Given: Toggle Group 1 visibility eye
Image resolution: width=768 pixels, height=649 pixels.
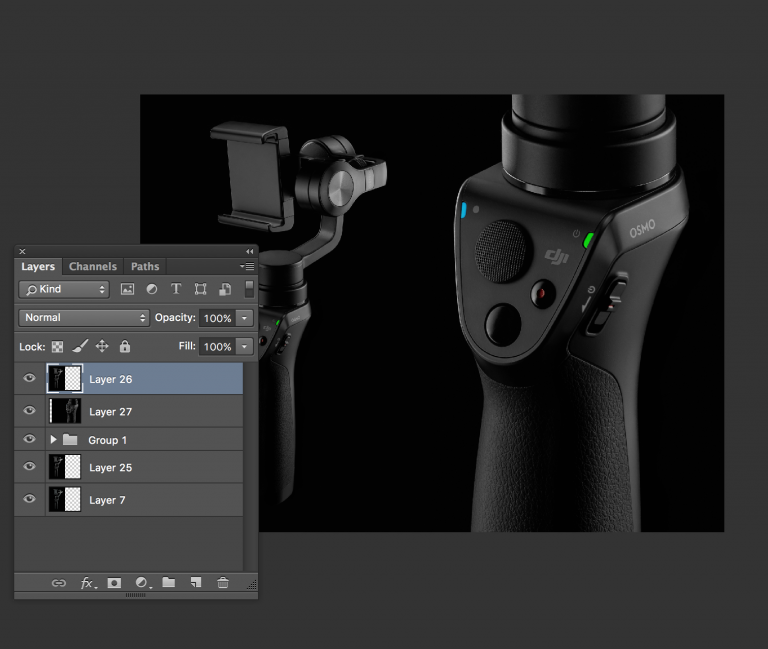Looking at the screenshot, I should pos(29,438).
